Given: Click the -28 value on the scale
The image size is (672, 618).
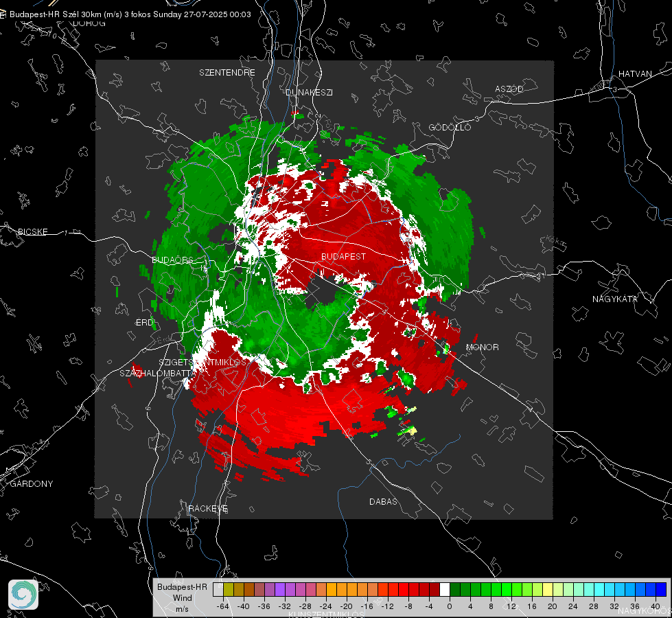Looking at the screenshot, I should tap(305, 606).
